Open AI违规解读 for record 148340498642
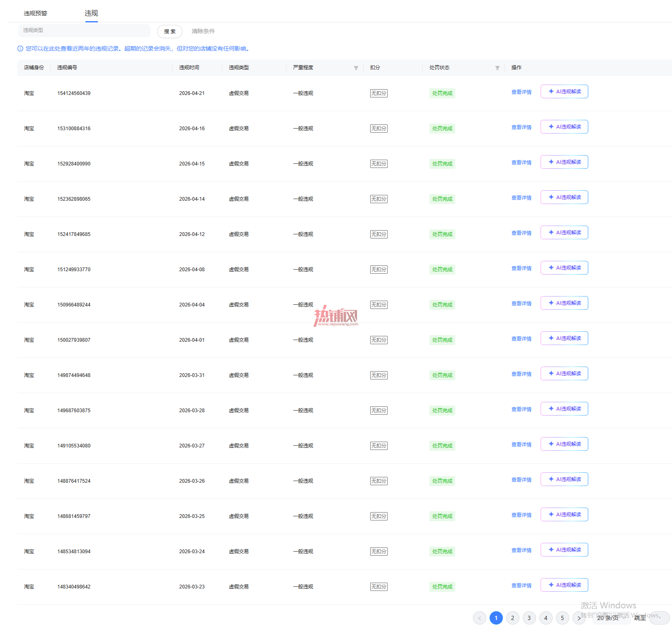 [564, 585]
